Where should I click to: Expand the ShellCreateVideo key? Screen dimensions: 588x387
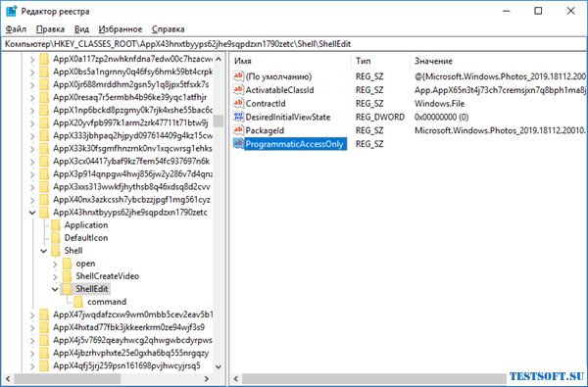point(55,276)
